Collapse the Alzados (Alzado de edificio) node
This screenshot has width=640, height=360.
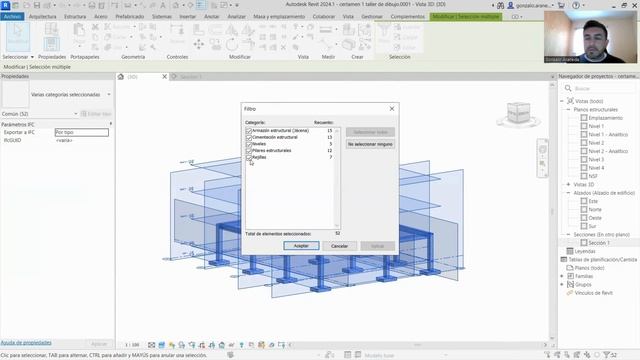point(568,193)
